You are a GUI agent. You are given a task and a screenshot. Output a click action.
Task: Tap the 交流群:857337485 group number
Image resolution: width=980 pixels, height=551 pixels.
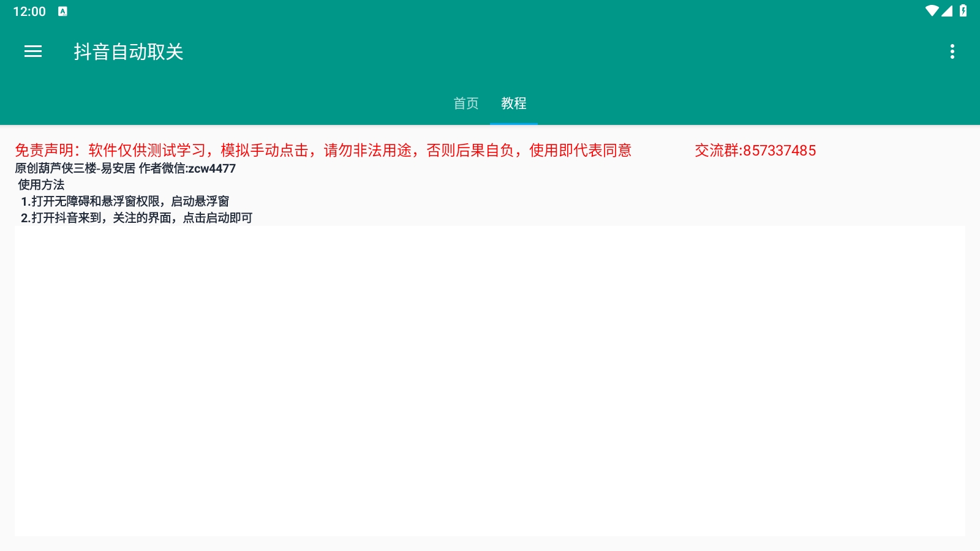click(755, 151)
